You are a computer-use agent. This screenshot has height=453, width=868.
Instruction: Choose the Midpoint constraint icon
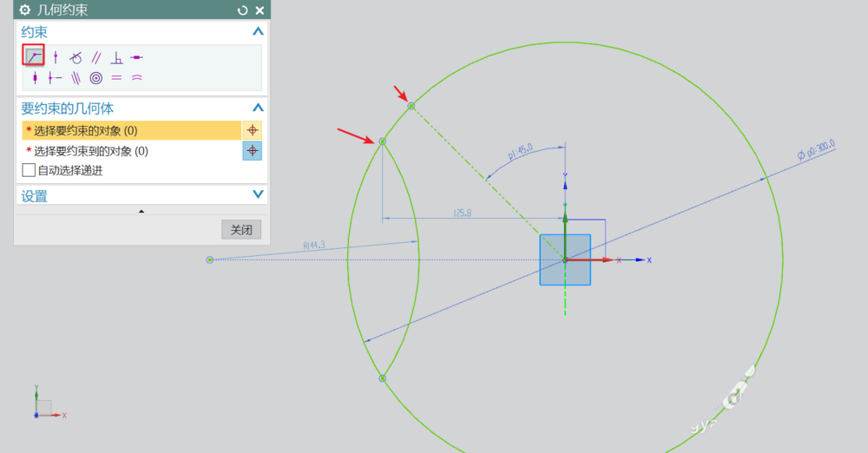click(x=55, y=78)
